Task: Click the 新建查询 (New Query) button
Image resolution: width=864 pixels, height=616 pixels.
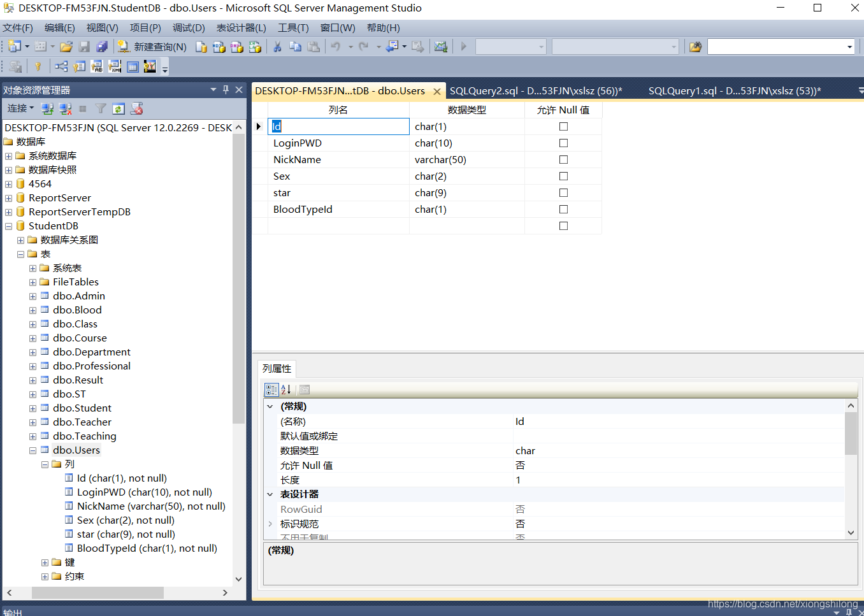Action: tap(152, 47)
